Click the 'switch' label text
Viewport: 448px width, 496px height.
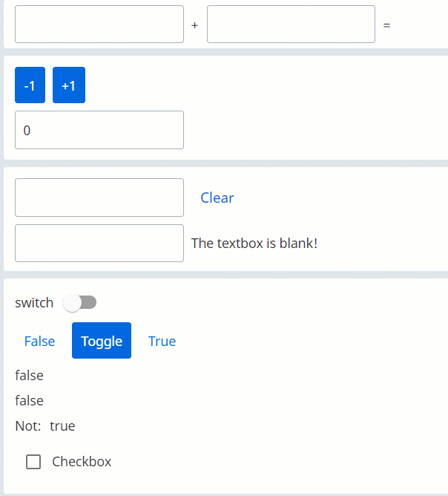pos(34,303)
